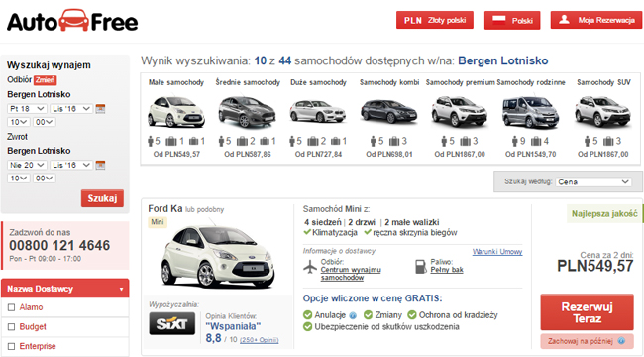Click the info icon next to Anulacje

point(353,316)
